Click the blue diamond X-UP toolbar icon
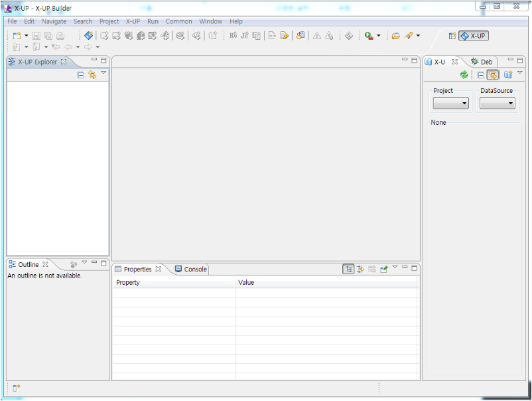Viewport: 532px width, 401px height. click(x=88, y=35)
